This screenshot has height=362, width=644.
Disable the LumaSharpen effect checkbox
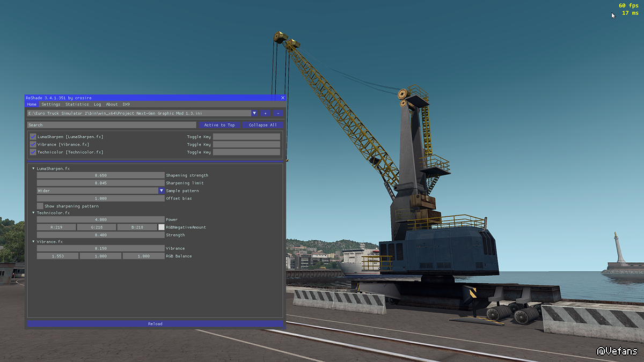[x=33, y=137]
